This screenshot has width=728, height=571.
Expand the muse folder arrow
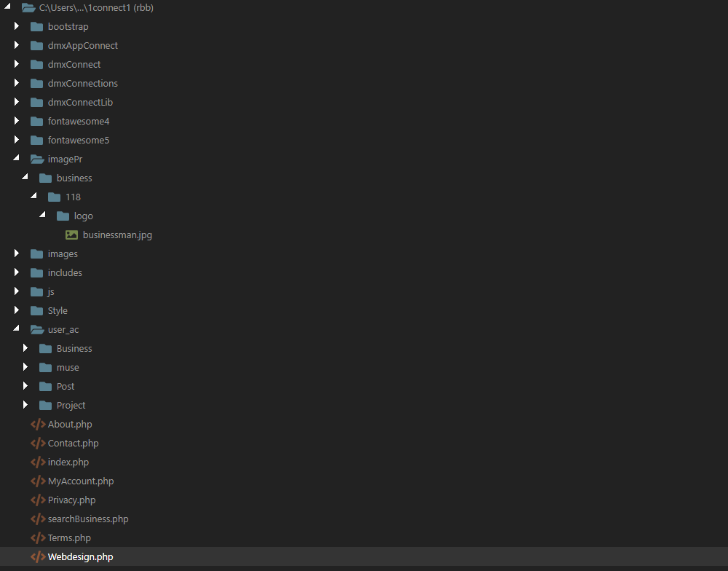[x=25, y=367]
